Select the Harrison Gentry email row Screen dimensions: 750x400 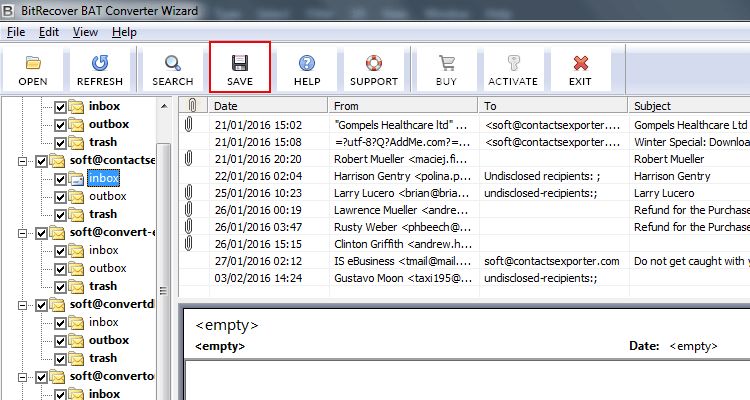coord(464,176)
